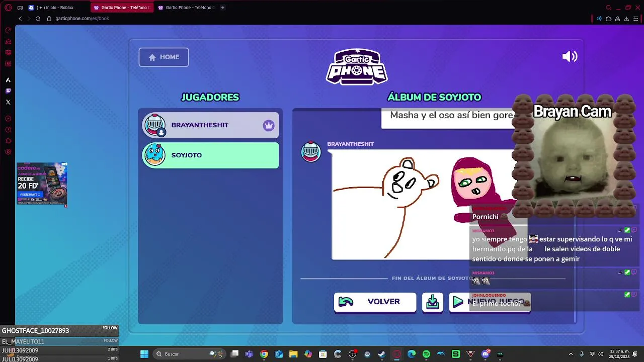The height and width of the screenshot is (362, 644).
Task: Click the taskbar Buscar search box
Action: (x=189, y=354)
